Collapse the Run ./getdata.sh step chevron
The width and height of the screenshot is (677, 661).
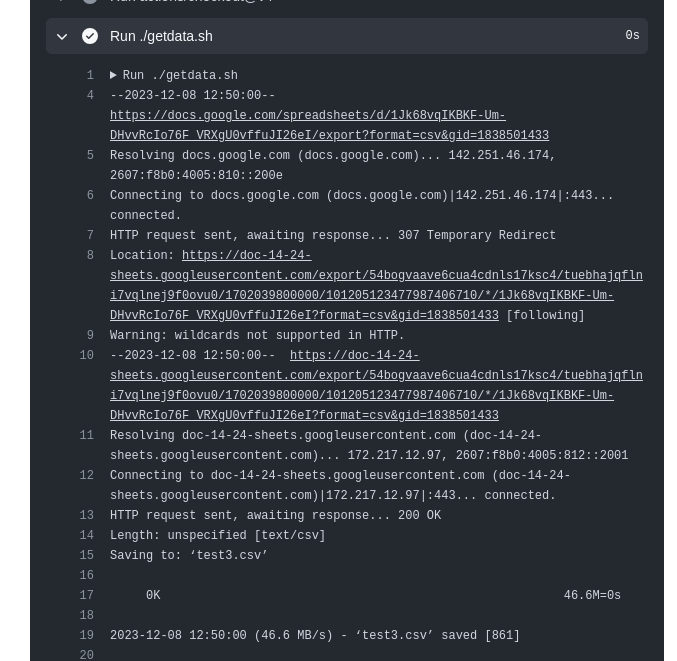click(x=62, y=37)
